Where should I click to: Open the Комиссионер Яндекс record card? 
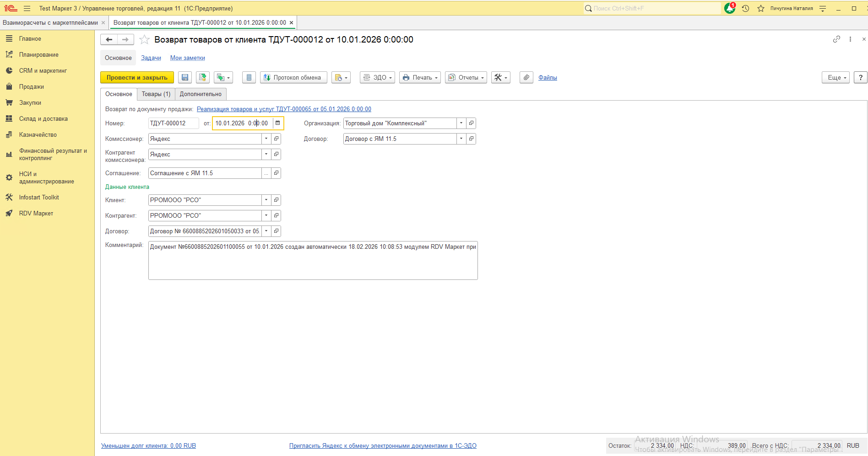click(276, 139)
